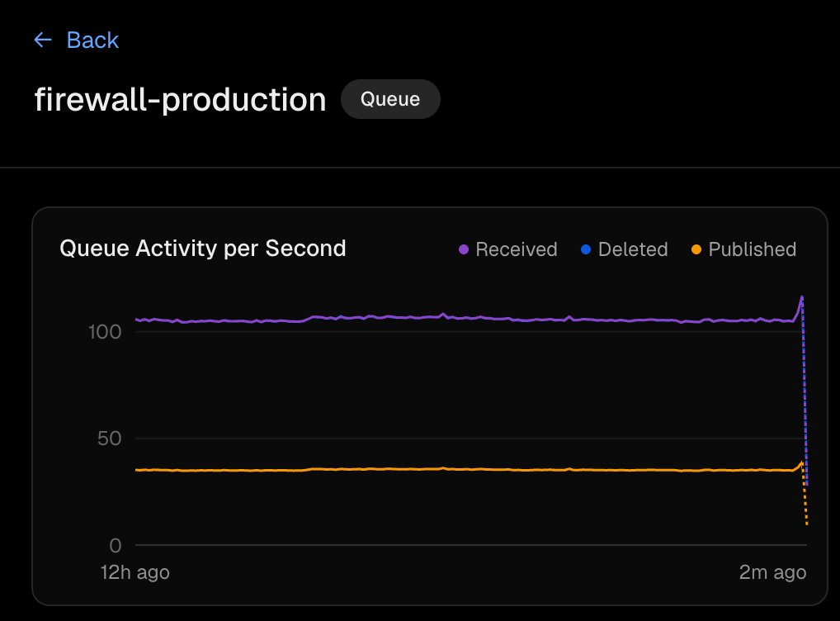840x621 pixels.
Task: Click the Queue Activity per Second title
Action: (203, 249)
